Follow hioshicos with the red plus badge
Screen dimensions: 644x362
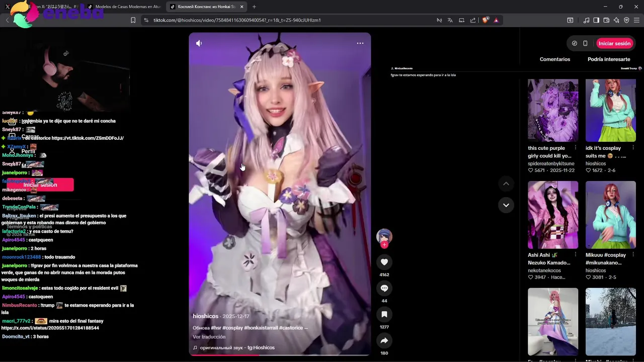384,245
